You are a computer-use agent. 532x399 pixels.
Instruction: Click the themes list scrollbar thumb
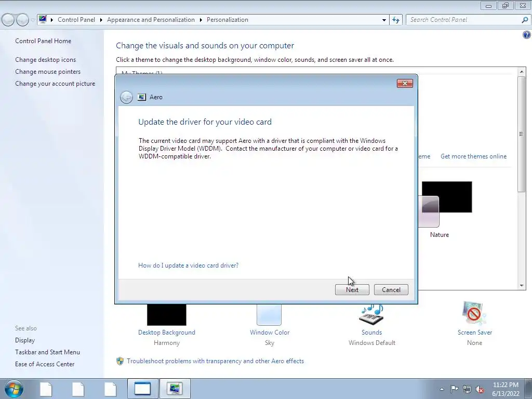(522, 135)
